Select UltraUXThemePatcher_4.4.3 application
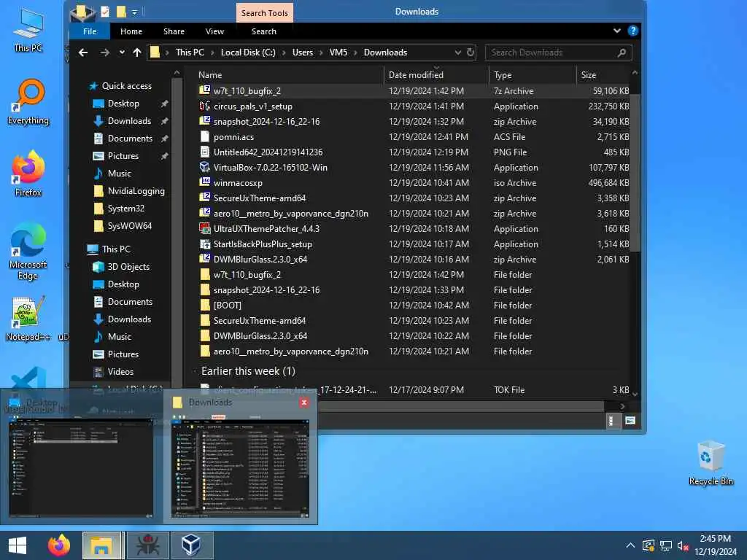This screenshot has width=747, height=560. coord(413,228)
